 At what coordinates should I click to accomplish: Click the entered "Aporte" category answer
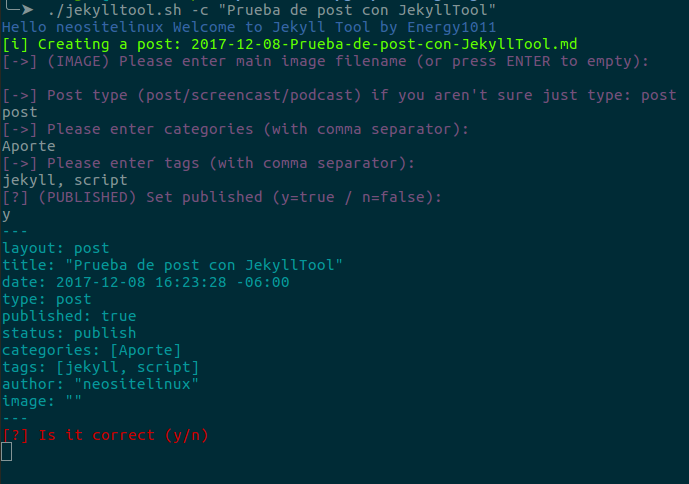pos(29,146)
